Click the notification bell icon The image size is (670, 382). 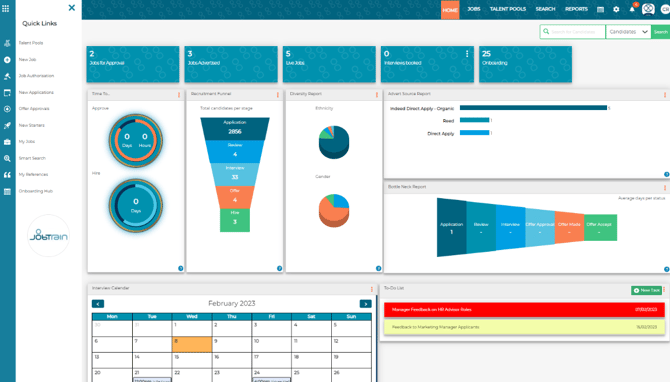point(632,9)
